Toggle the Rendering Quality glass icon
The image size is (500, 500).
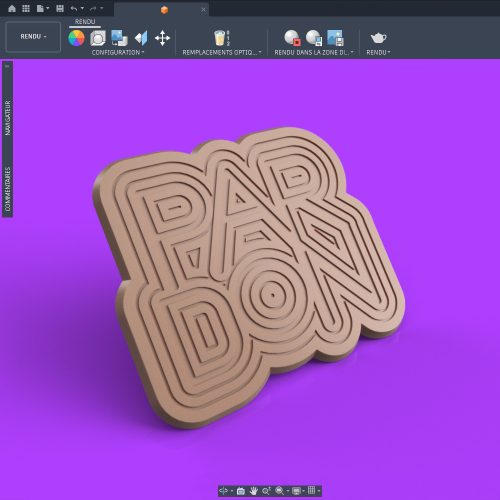point(220,38)
